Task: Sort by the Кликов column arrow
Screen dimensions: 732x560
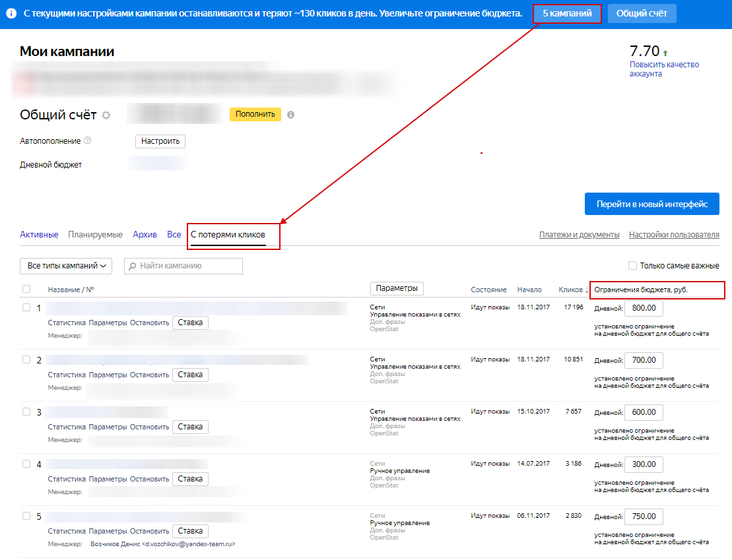Action: (587, 290)
